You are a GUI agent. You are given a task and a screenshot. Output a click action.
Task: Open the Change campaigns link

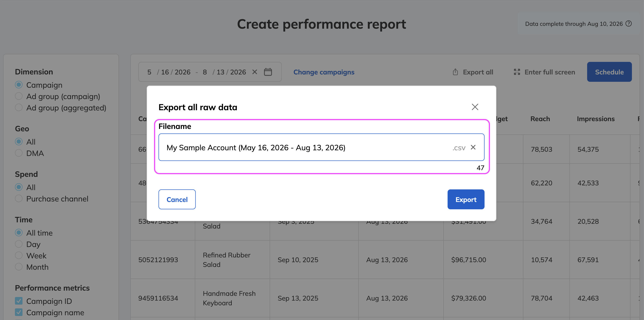(324, 72)
